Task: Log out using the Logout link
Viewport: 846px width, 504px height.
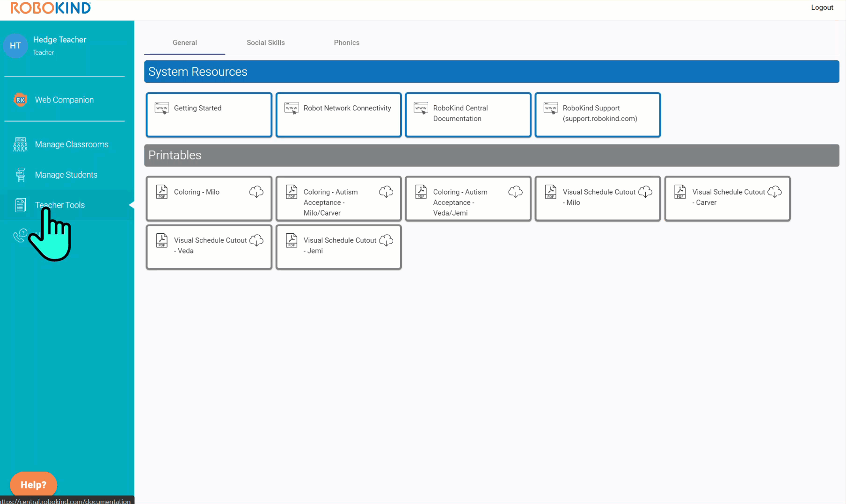Action: (x=822, y=7)
